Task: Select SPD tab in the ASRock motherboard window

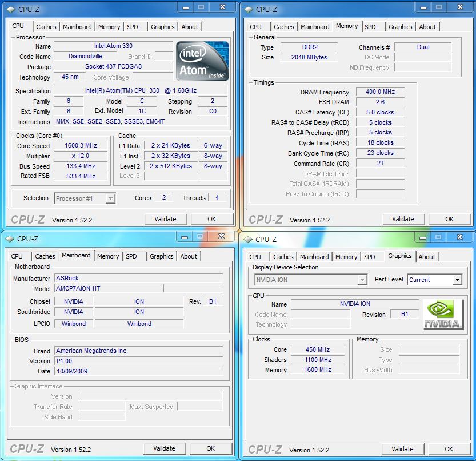Action: 131,256
